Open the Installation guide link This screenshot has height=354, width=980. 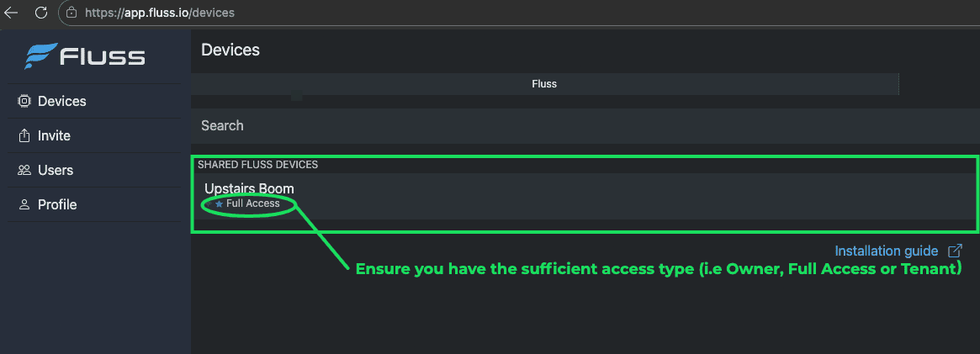coord(886,251)
